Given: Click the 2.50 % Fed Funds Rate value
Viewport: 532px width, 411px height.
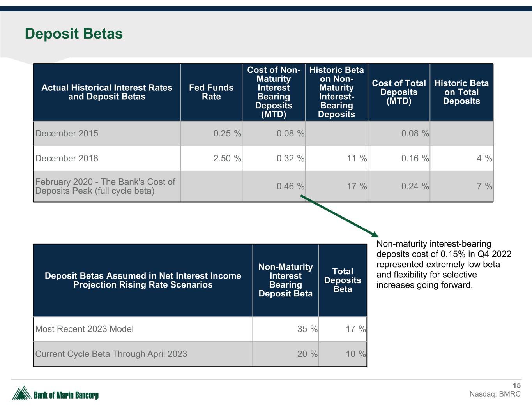Looking at the screenshot, I should point(227,158).
